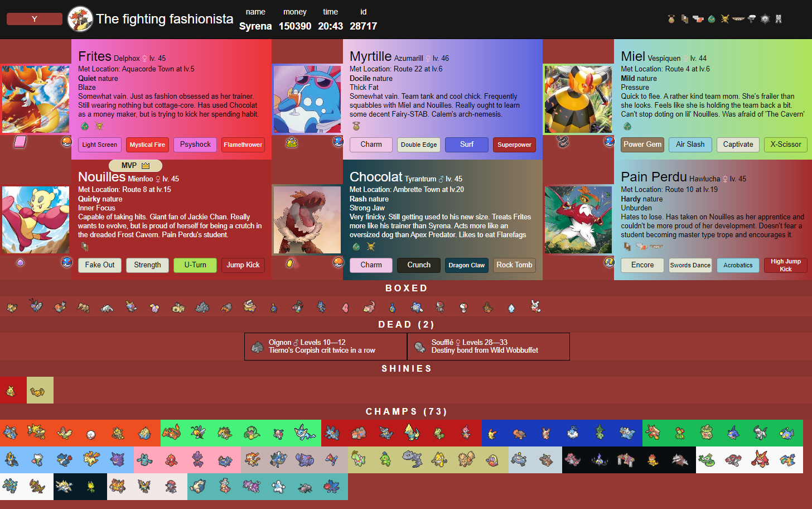Click the Psyshock move button

coord(195,145)
